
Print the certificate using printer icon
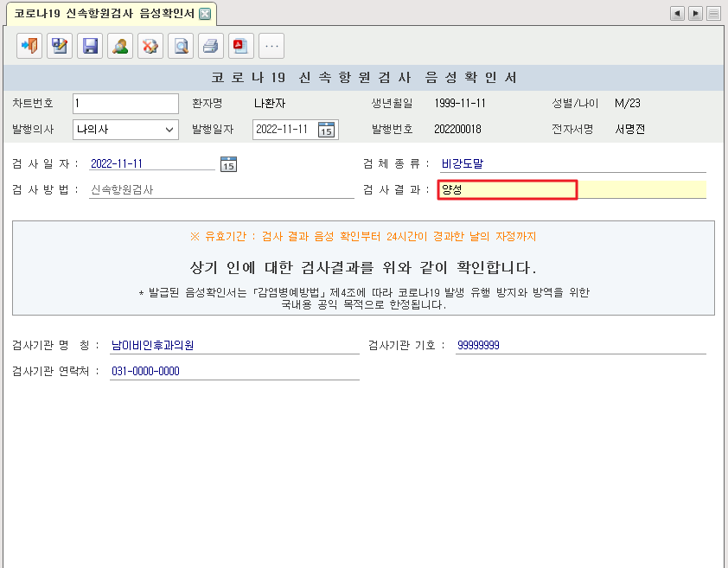click(211, 46)
